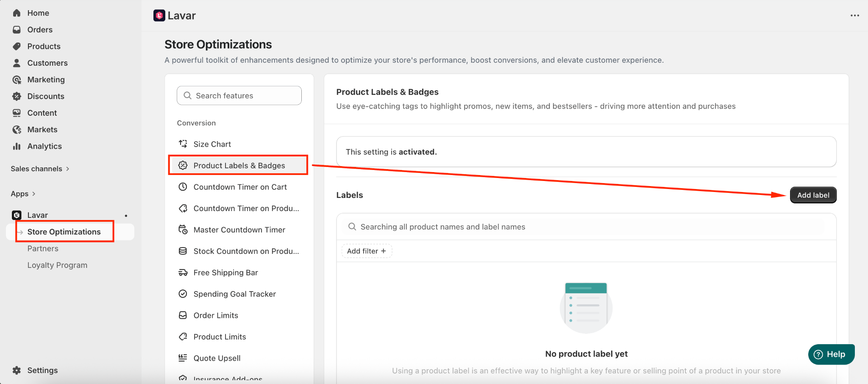This screenshot has height=384, width=868.
Task: Click the Home house icon
Action: coord(17,13)
